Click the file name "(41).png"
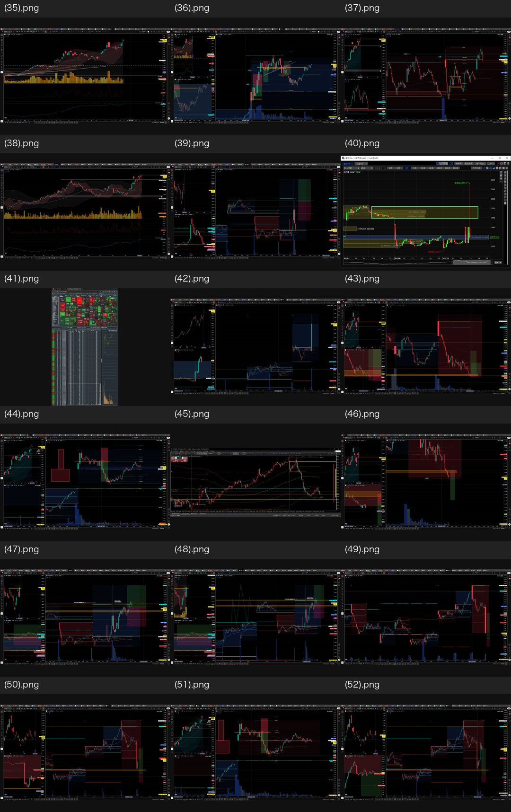This screenshot has width=511, height=812. tap(22, 279)
